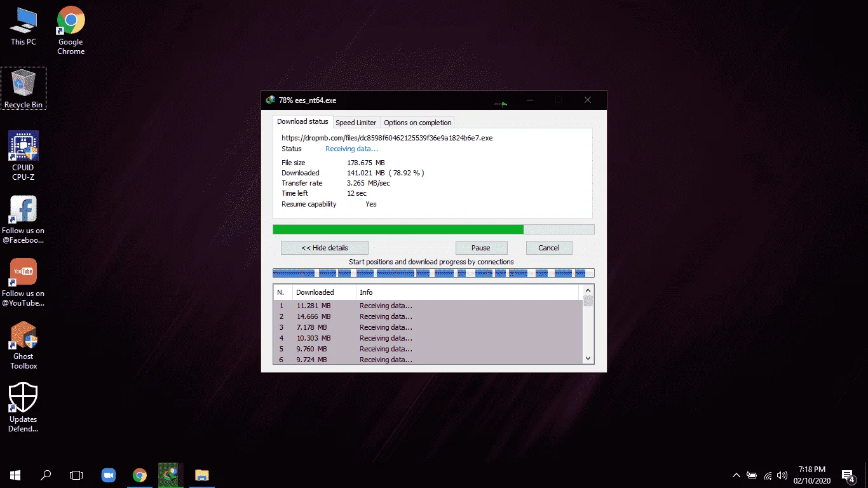Click transfer rate 3.265 MB/sec

click(x=369, y=183)
